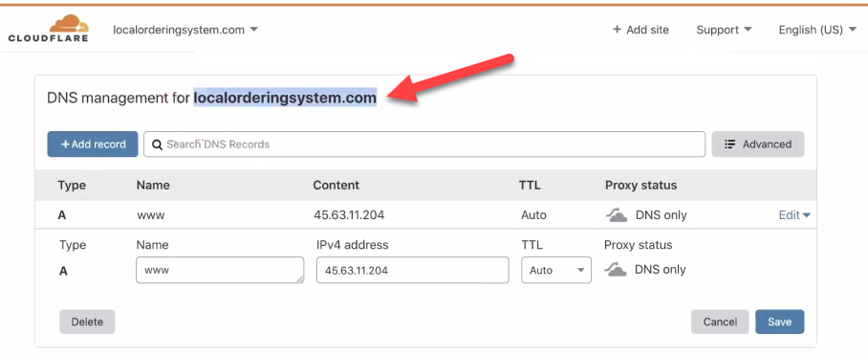This screenshot has height=356, width=868.
Task: Click the Cloudflare cloud logo
Action: click(x=69, y=24)
